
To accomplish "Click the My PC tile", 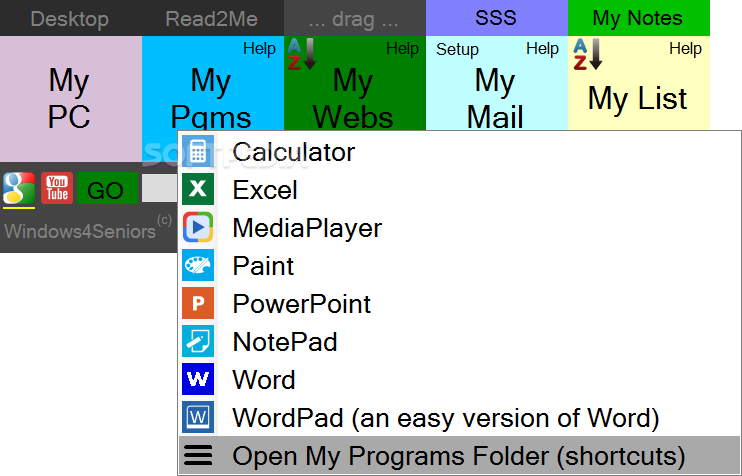I will point(70,98).
